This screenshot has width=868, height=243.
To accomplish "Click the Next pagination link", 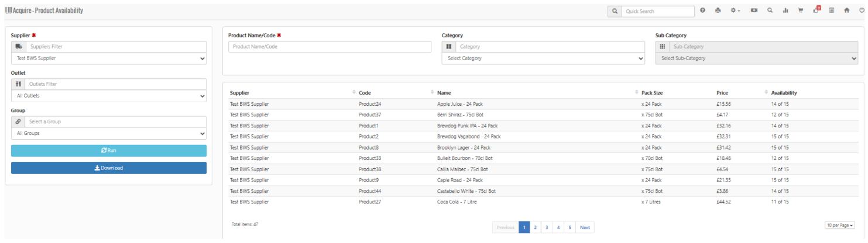I will coord(584,227).
